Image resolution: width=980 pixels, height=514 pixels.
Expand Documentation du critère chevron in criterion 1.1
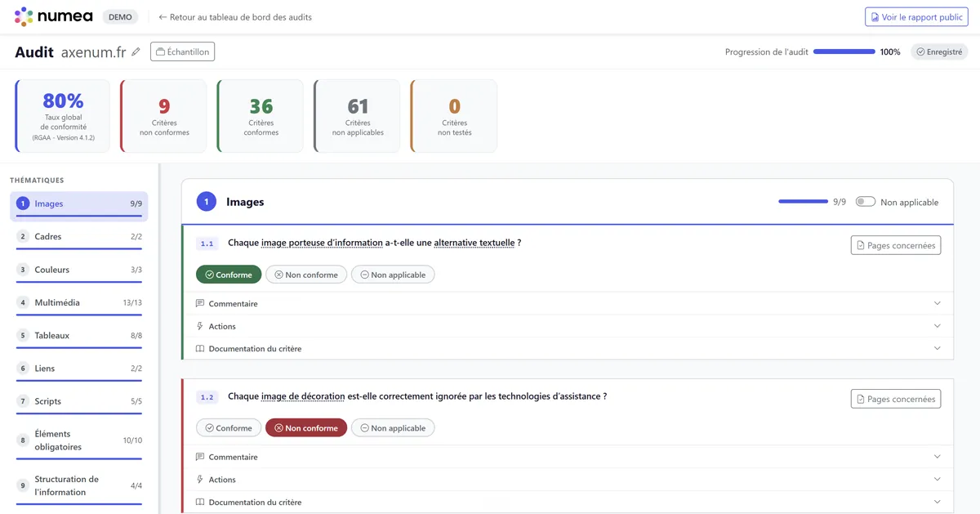(x=938, y=348)
